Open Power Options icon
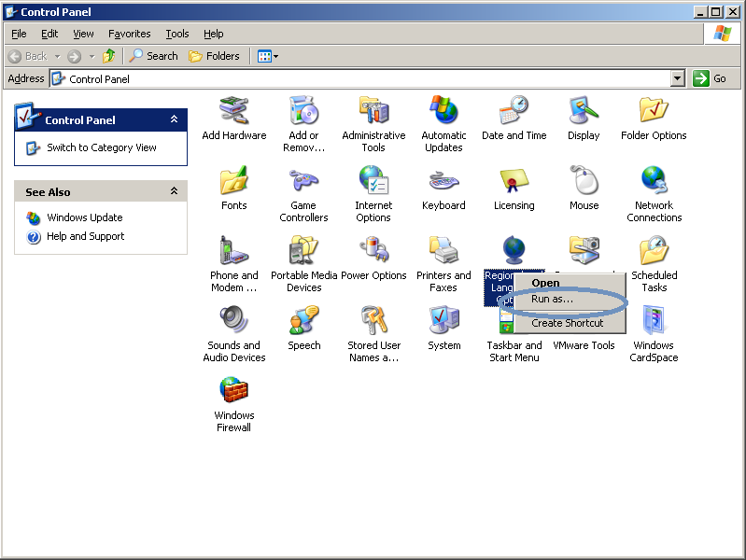 coord(373,250)
